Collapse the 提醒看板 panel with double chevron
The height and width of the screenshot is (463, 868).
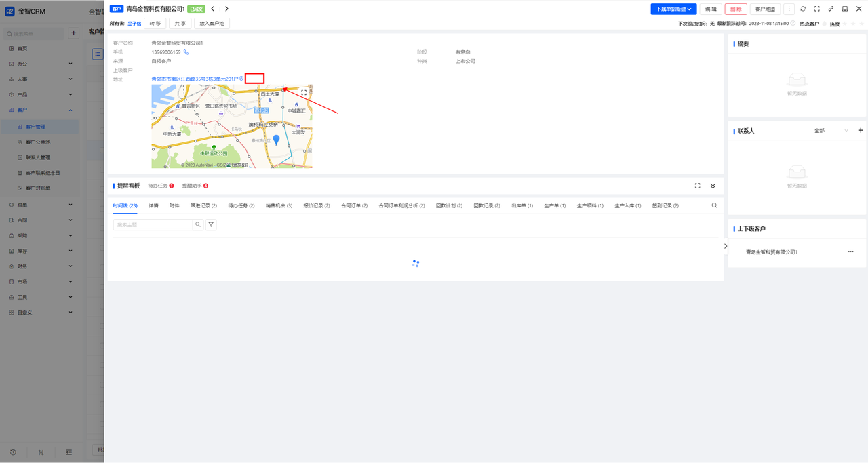713,186
